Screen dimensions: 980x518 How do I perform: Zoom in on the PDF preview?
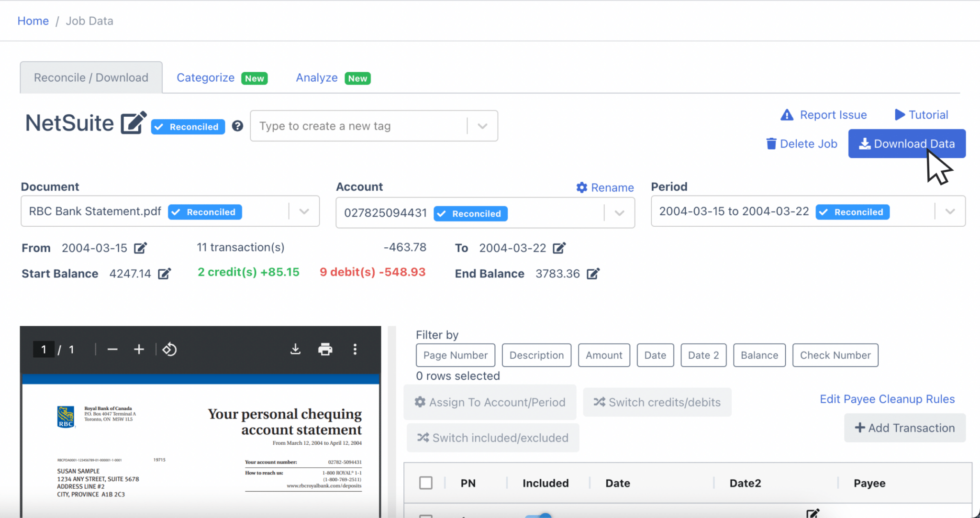(x=139, y=349)
